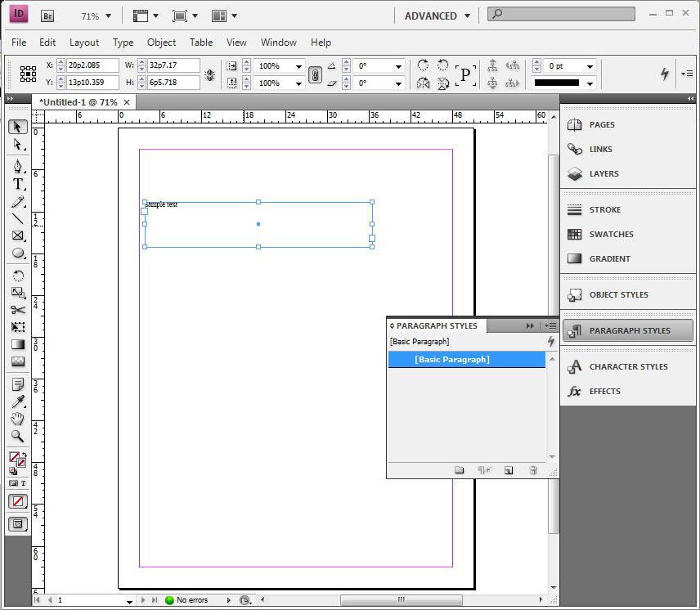The image size is (700, 610).
Task: Open the page number dropdown
Action: pyautogui.click(x=129, y=602)
